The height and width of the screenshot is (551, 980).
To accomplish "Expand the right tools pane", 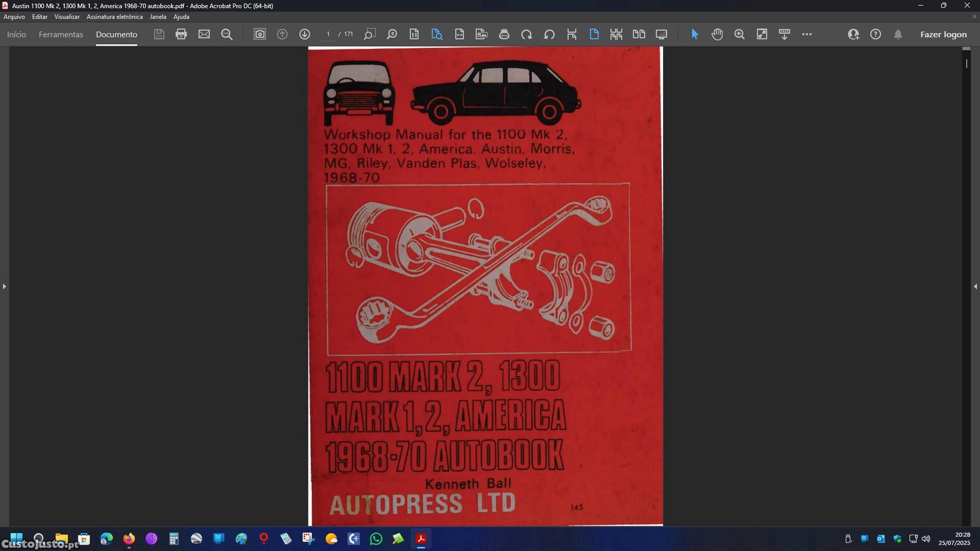I will coord(975,286).
